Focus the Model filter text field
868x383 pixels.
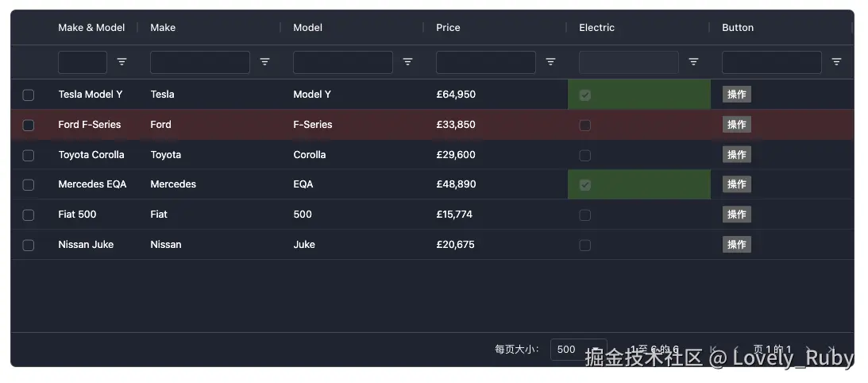pyautogui.click(x=342, y=62)
